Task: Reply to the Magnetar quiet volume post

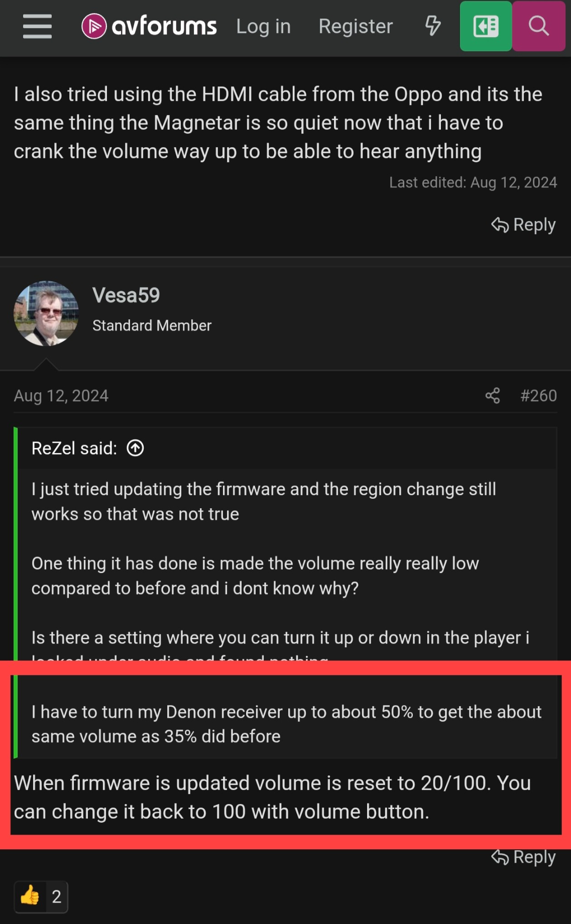Action: point(524,225)
